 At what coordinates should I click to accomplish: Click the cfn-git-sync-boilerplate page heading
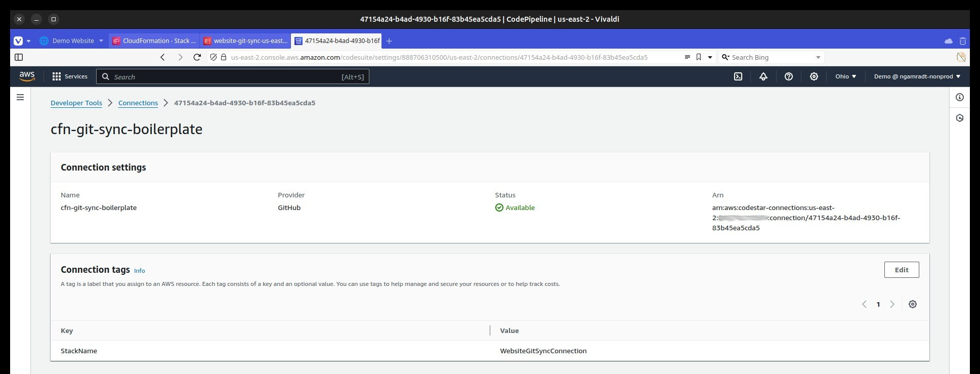126,129
